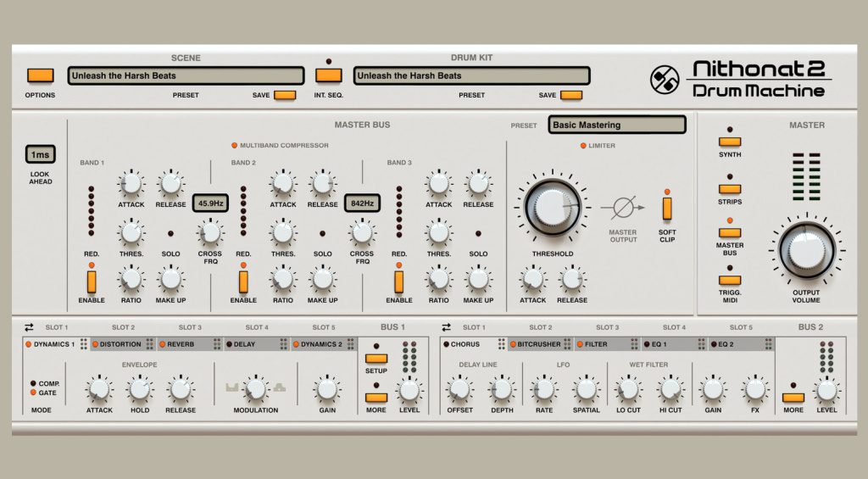868x479 pixels.
Task: Click the drag-dots handle of Dynamics 1 slot
Action: pos(84,344)
